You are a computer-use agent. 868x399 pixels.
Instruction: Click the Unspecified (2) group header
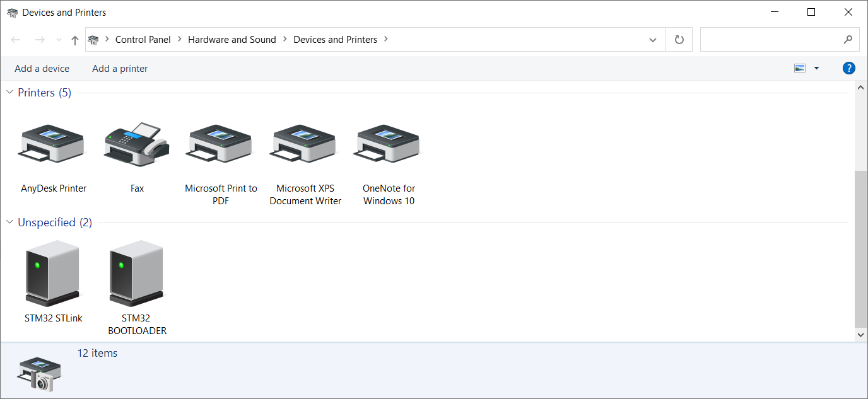55,223
